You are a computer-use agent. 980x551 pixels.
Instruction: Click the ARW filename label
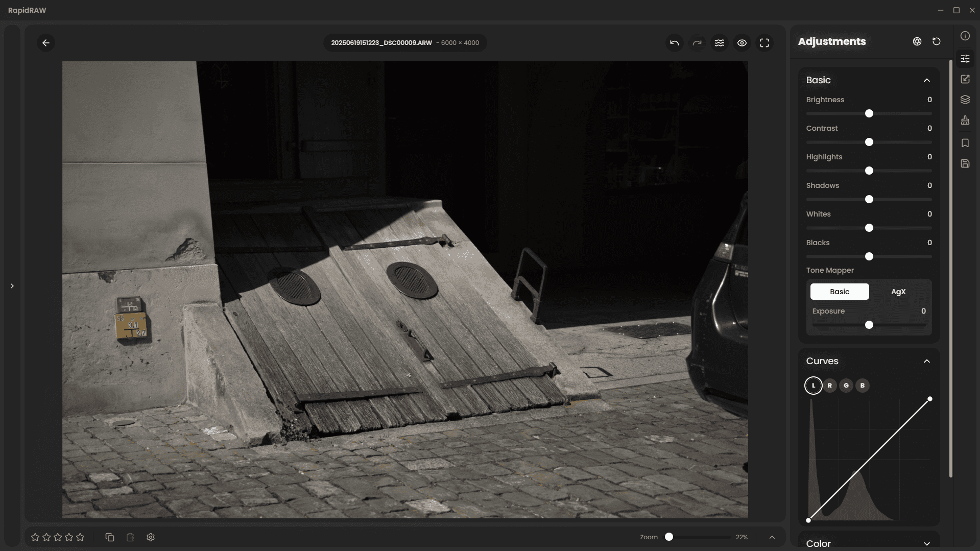click(381, 43)
